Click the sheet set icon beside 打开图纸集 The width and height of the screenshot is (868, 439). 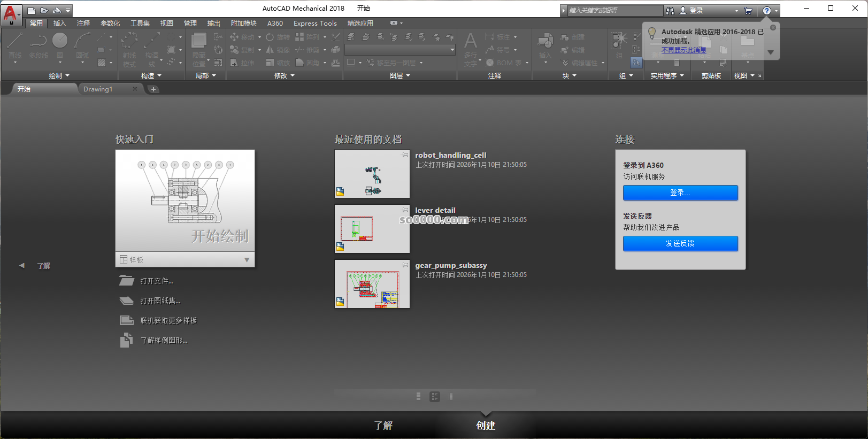(x=126, y=301)
